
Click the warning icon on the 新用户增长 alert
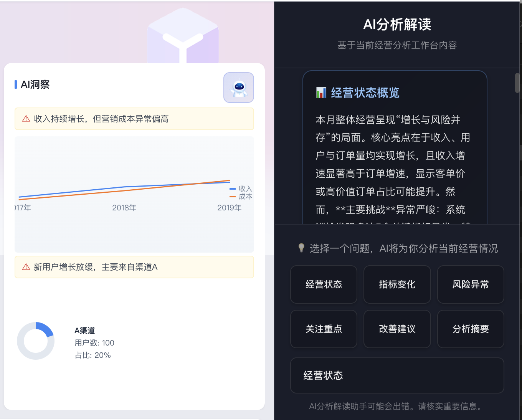click(25, 267)
